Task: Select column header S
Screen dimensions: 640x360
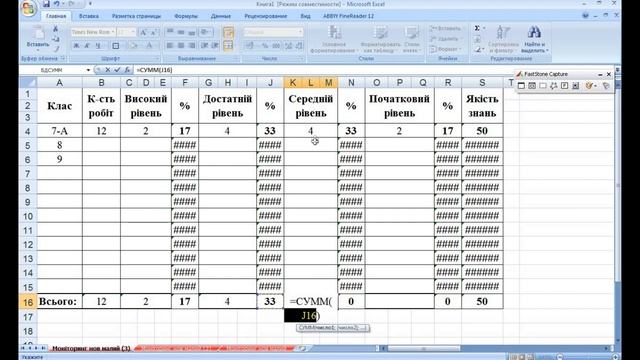Action: [482, 83]
